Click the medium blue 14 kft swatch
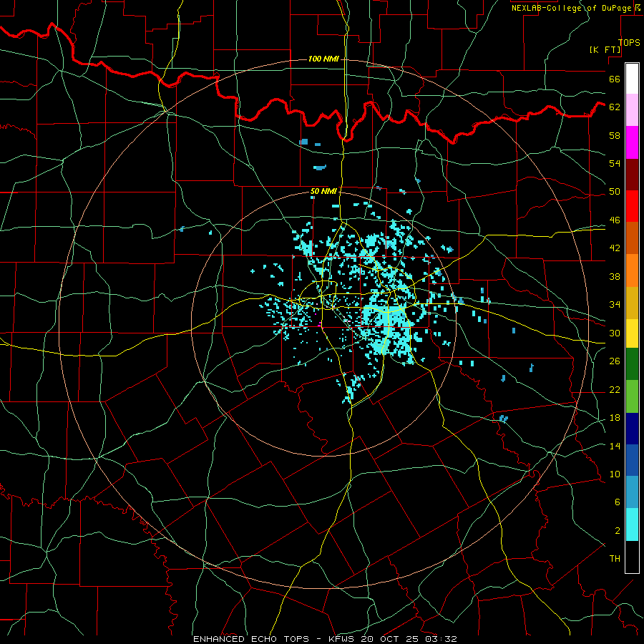Viewport: 644px width, 644px height. coord(632,460)
